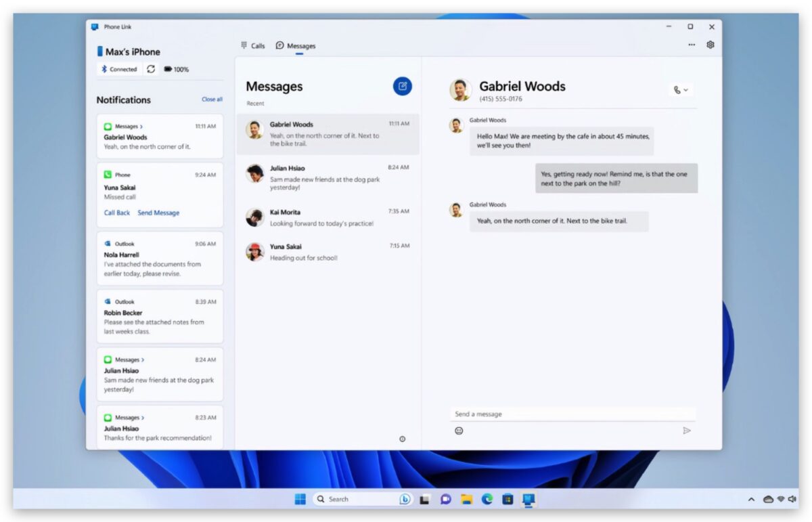Click the Send a message input field

coord(572,414)
